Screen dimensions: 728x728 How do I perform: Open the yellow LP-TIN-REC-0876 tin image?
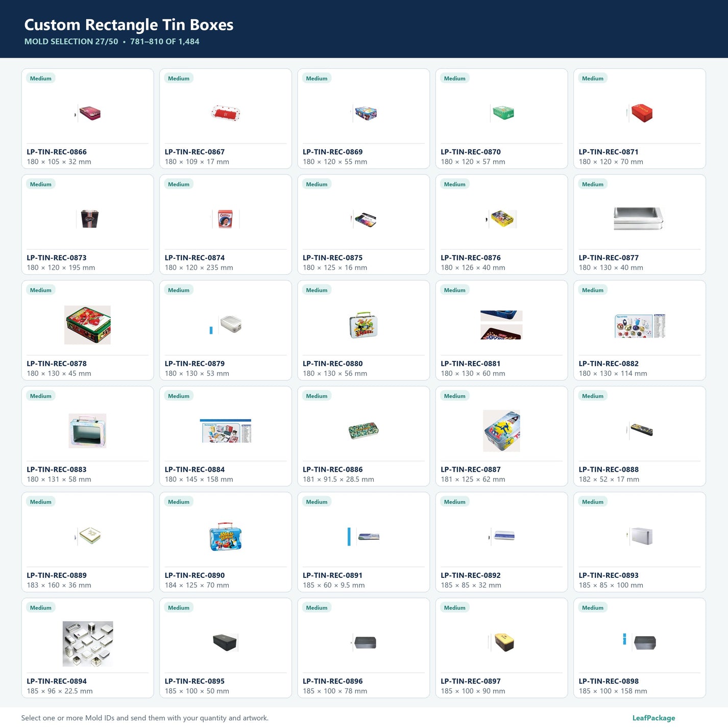click(501, 219)
